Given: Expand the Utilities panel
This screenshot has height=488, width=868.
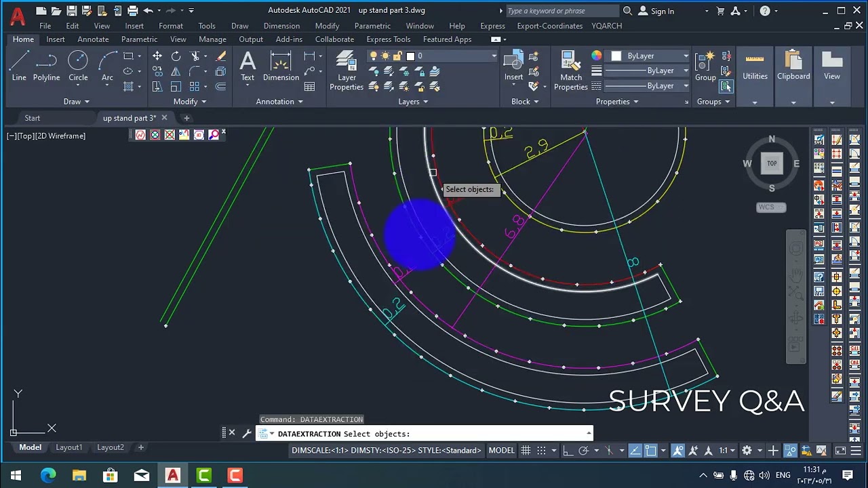Looking at the screenshot, I should pyautogui.click(x=755, y=102).
